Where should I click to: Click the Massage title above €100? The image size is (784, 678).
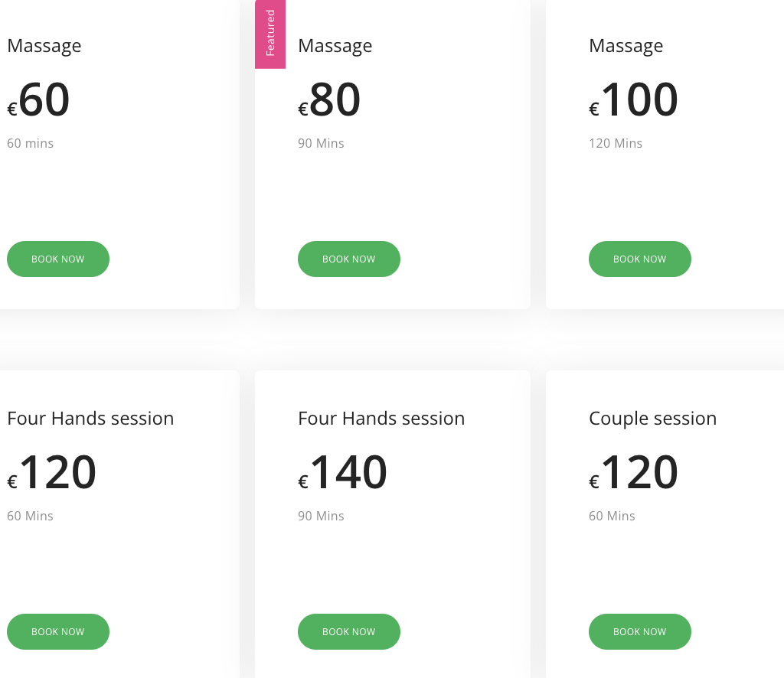(x=626, y=46)
